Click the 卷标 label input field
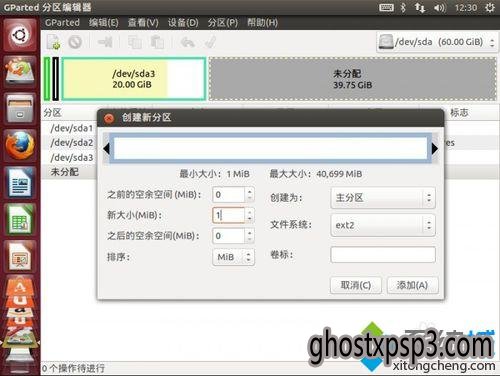Image resolution: width=500 pixels, height=376 pixels. 383,255
